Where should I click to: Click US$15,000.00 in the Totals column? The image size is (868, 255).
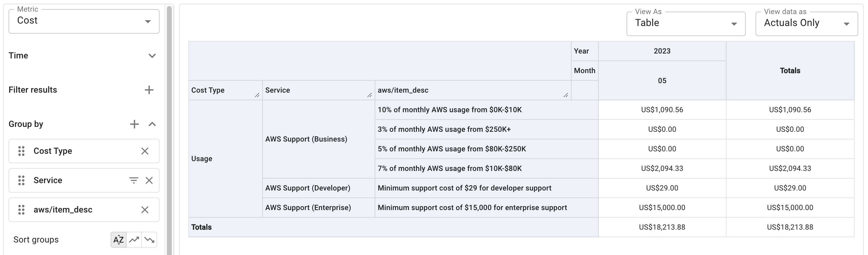(790, 207)
